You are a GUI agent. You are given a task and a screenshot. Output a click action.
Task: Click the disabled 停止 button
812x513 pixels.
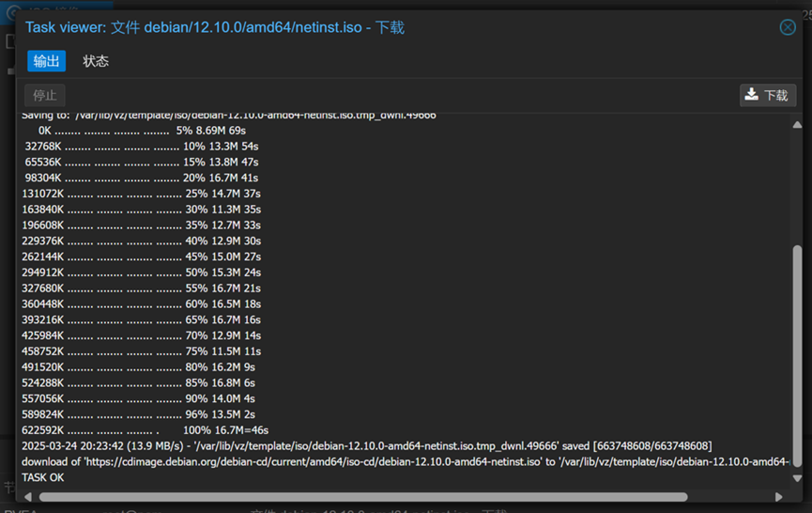(x=45, y=95)
